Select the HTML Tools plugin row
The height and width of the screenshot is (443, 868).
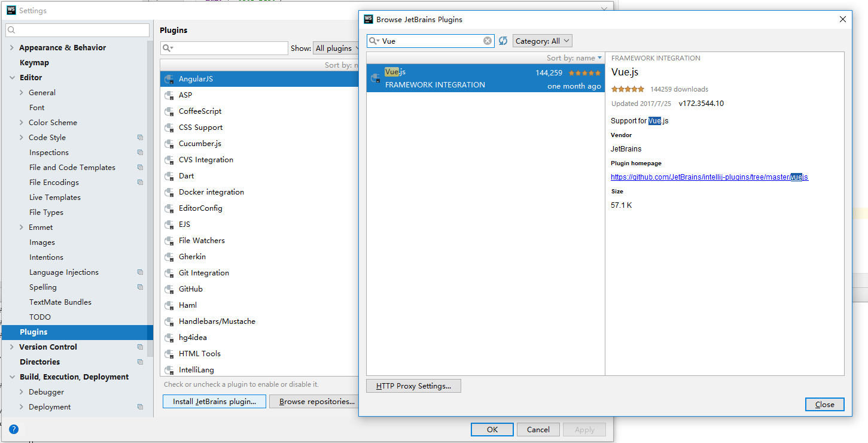(260, 354)
